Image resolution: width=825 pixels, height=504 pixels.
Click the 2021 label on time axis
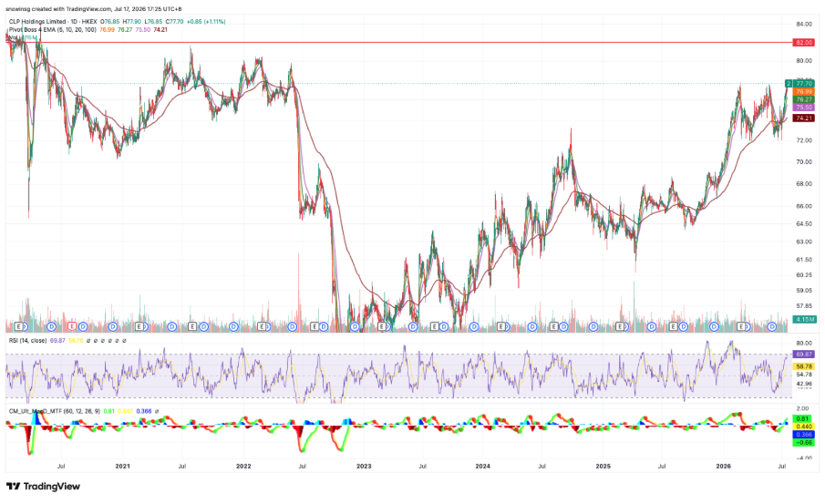[x=122, y=466]
